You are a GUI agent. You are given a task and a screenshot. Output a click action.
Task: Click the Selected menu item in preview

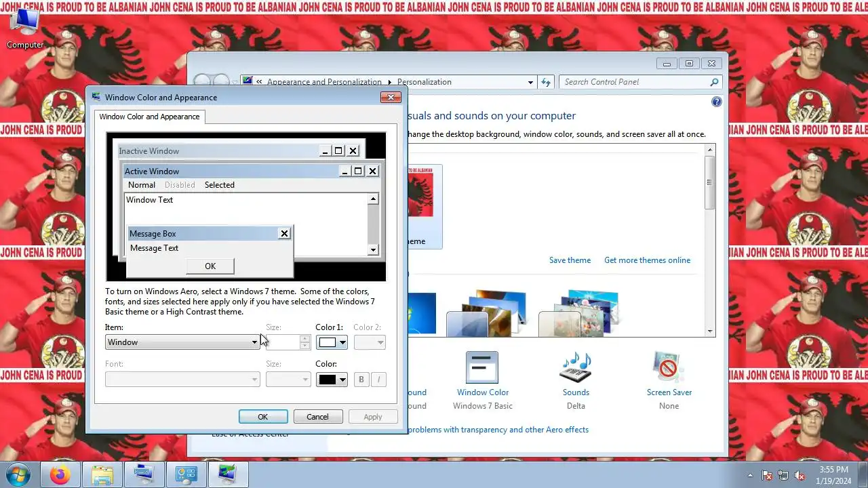coord(220,185)
